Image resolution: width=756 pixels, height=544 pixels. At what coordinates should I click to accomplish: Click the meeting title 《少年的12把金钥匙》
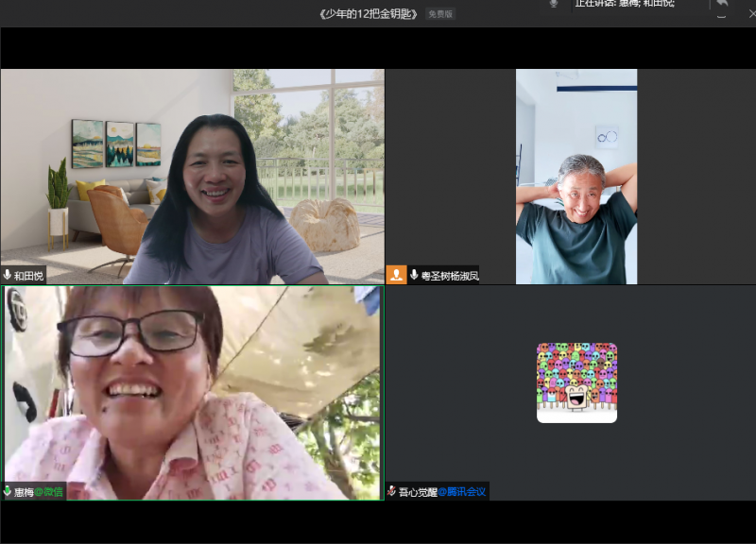click(x=368, y=14)
